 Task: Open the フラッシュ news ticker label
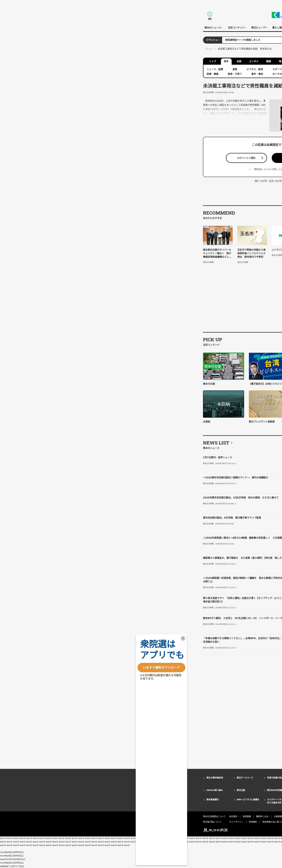point(213,40)
